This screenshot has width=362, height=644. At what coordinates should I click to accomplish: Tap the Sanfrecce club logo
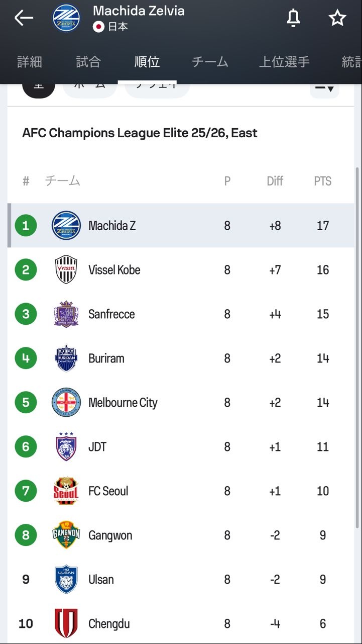point(66,314)
